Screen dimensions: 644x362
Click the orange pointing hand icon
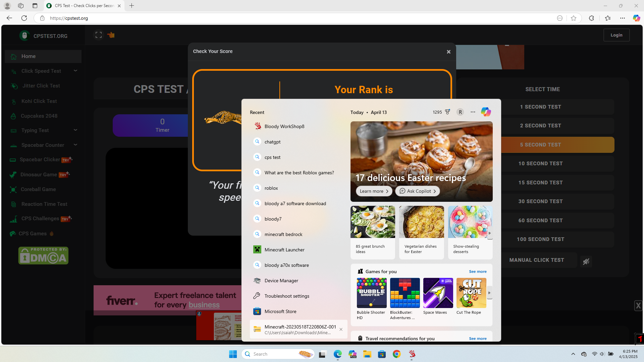pyautogui.click(x=111, y=35)
